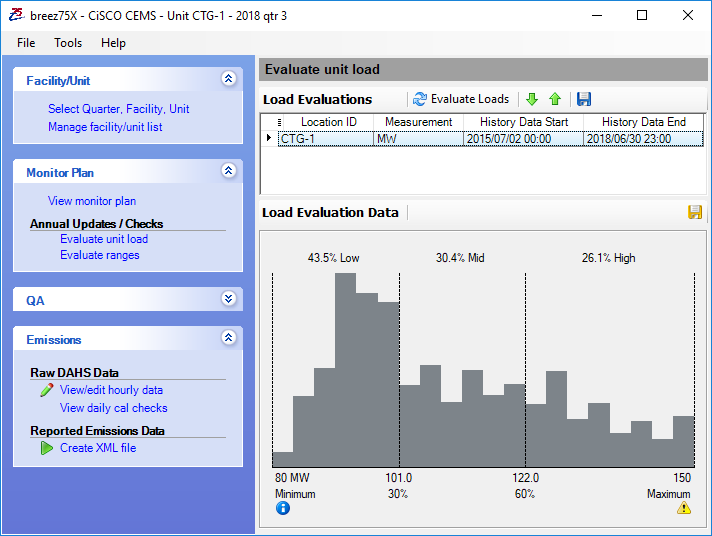712x536 pixels.
Task: Click the pencil icon beside View/edit hourly data
Action: pos(46,390)
